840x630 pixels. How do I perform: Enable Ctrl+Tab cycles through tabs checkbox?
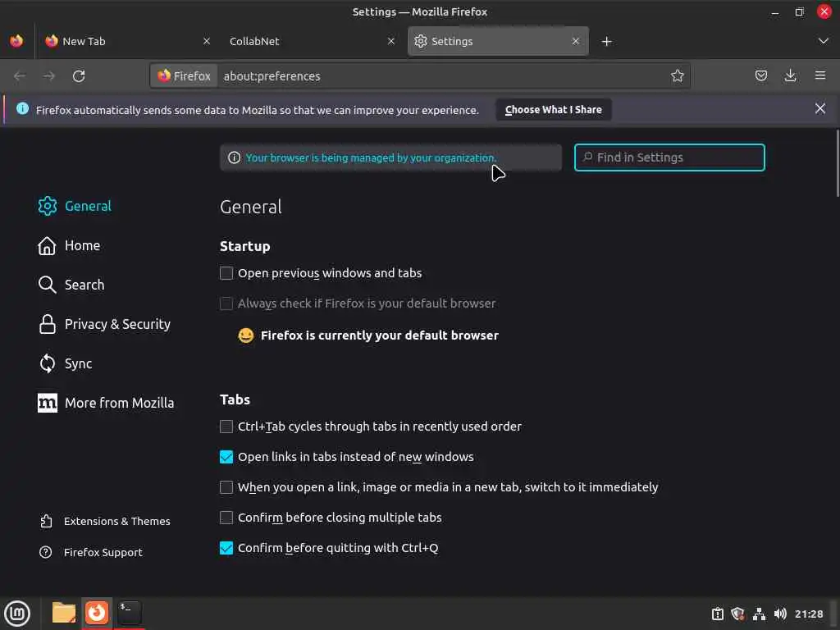(x=226, y=427)
